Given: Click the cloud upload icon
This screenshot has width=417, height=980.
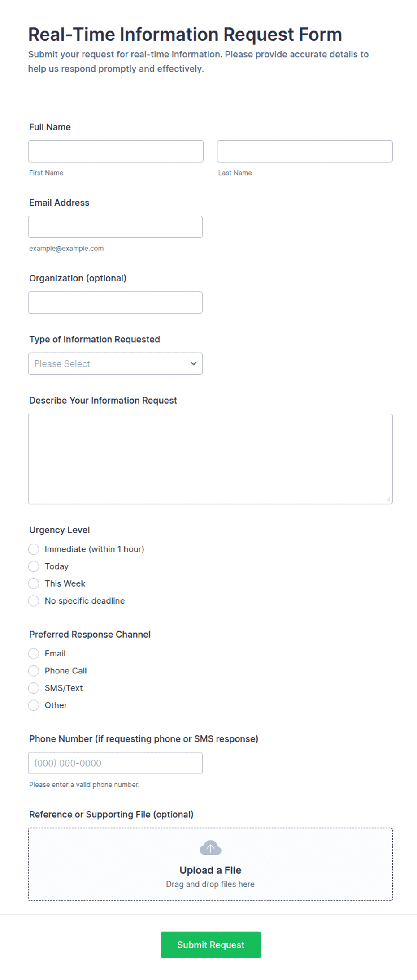Looking at the screenshot, I should (x=210, y=848).
